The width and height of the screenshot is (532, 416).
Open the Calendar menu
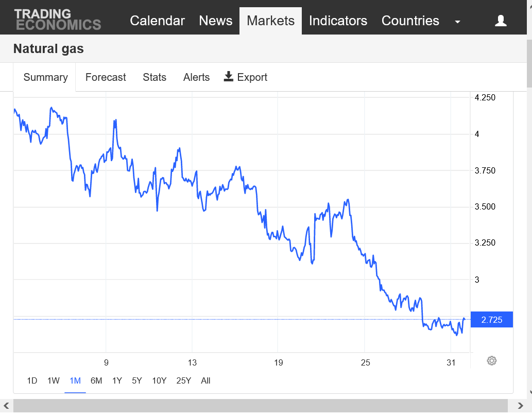(x=157, y=21)
